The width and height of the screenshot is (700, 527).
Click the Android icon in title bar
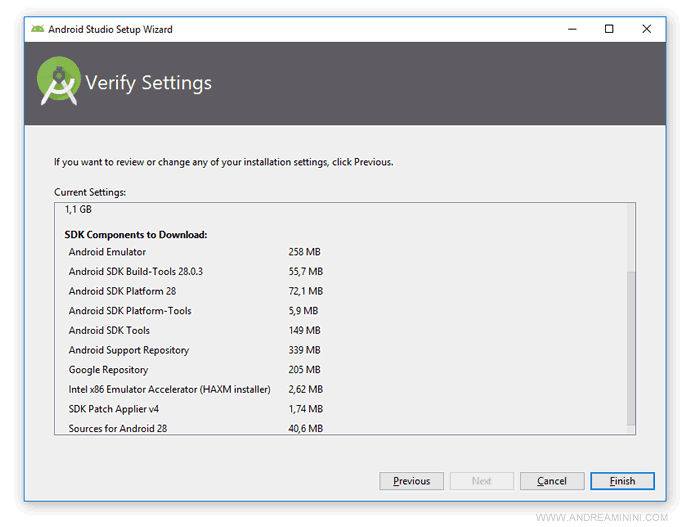[x=38, y=29]
